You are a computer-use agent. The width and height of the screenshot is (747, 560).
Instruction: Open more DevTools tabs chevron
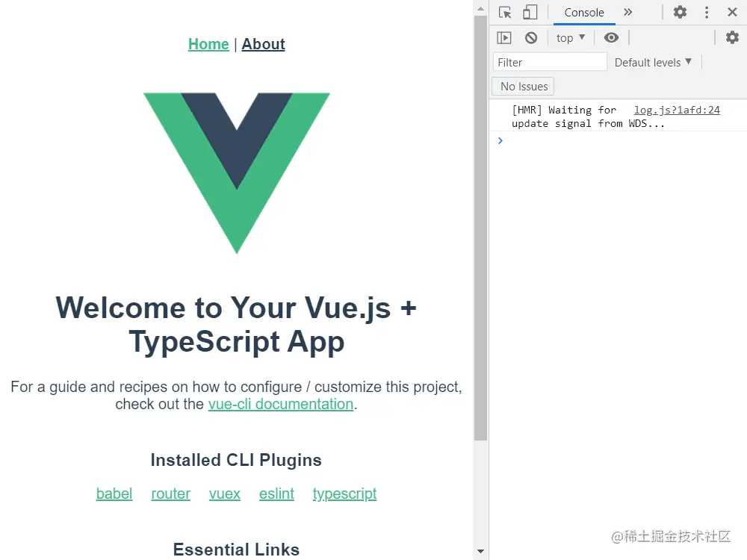click(x=628, y=13)
